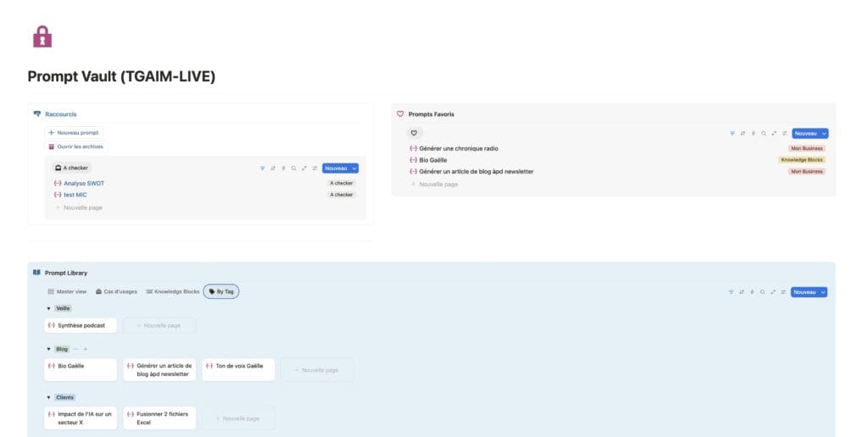
Task: Add Nouvelle page in the Veille group
Action: pyautogui.click(x=159, y=325)
